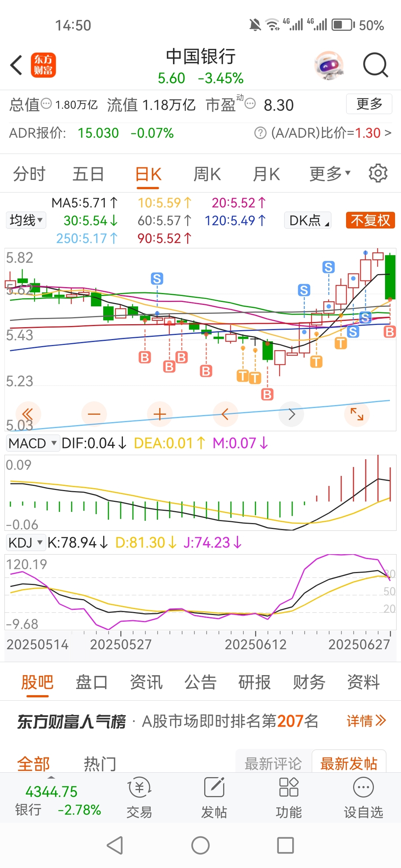The image size is (401, 868).
Task: Open the 盘口 tab
Action: coord(92,682)
